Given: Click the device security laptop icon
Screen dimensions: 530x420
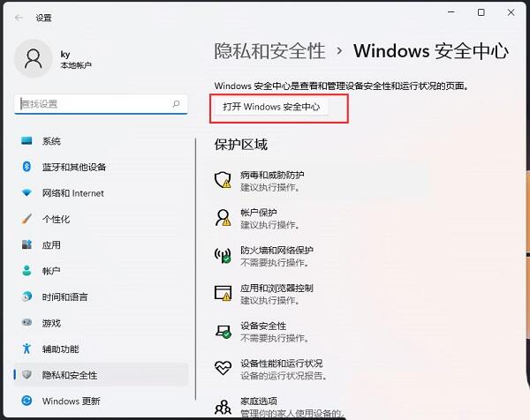Looking at the screenshot, I should [223, 332].
